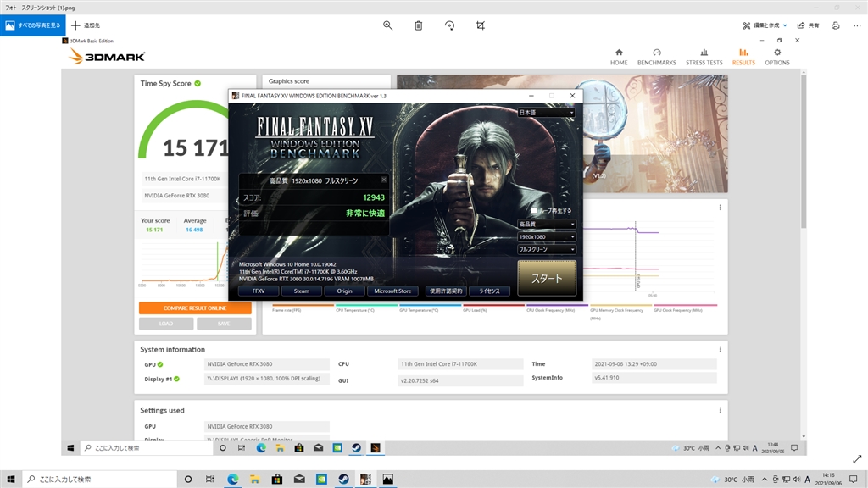The image size is (868, 488).
Task: Click Cortana circle icon on bottom-most taskbar
Action: (187, 480)
